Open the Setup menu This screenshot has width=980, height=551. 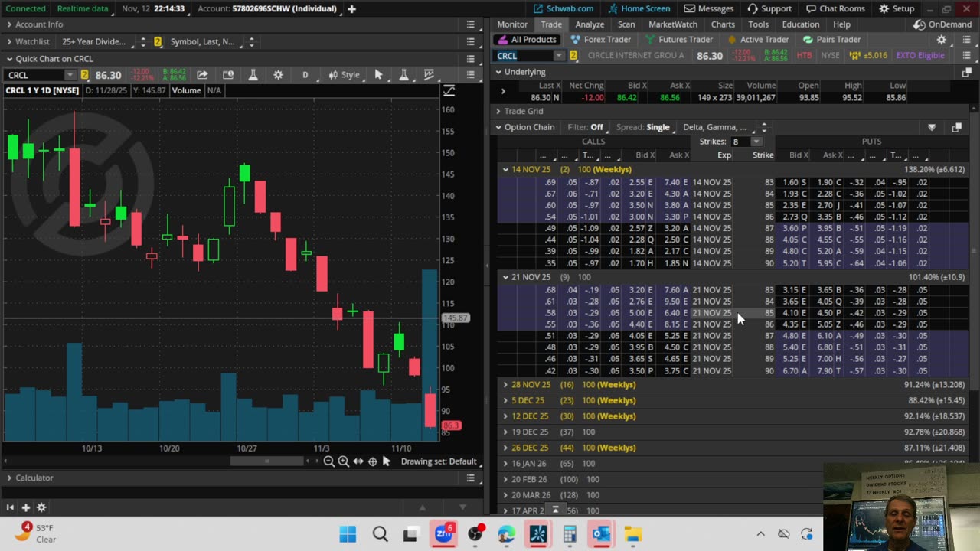(x=897, y=9)
